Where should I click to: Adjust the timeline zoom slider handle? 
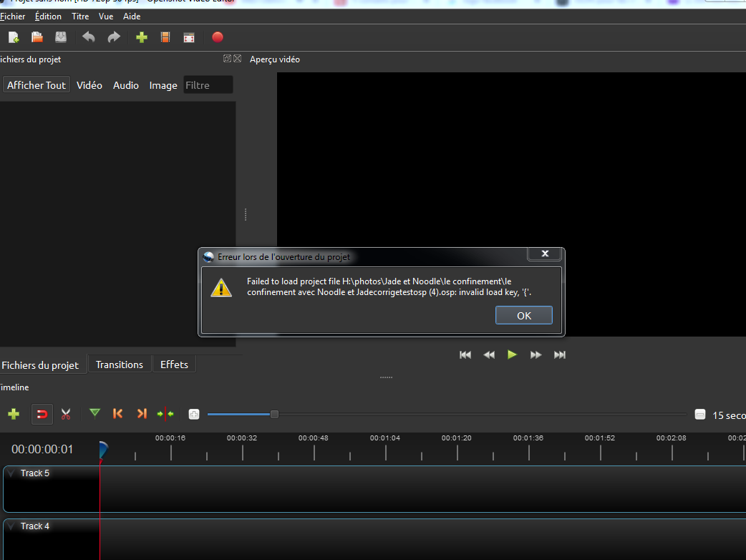274,415
